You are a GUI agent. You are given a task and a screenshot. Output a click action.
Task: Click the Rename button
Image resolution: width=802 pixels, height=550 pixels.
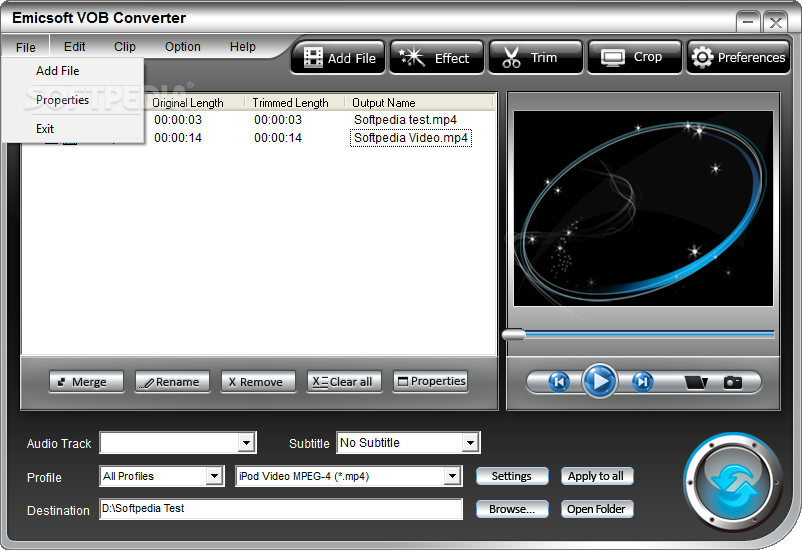click(x=172, y=382)
